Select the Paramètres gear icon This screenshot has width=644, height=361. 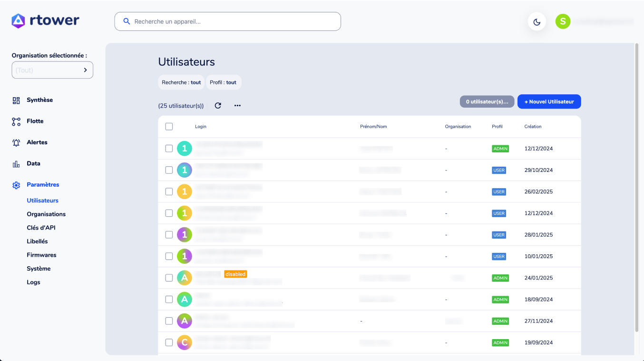(x=15, y=185)
